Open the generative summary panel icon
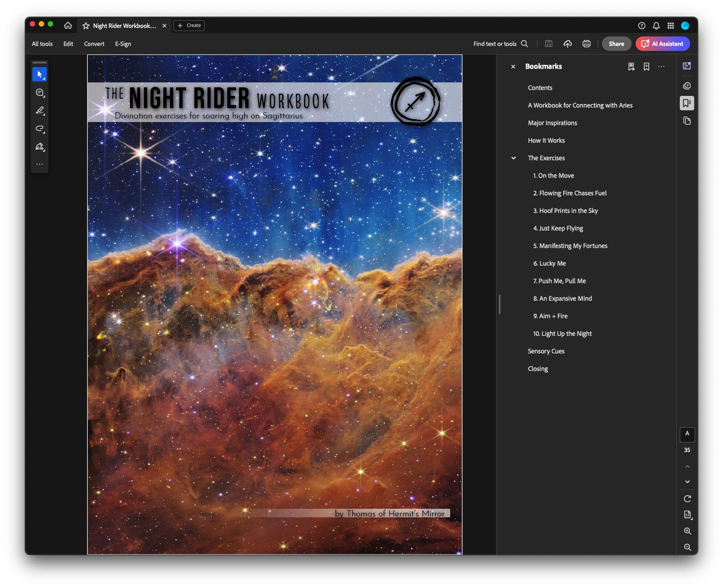Image resolution: width=723 pixels, height=588 pixels. (687, 66)
